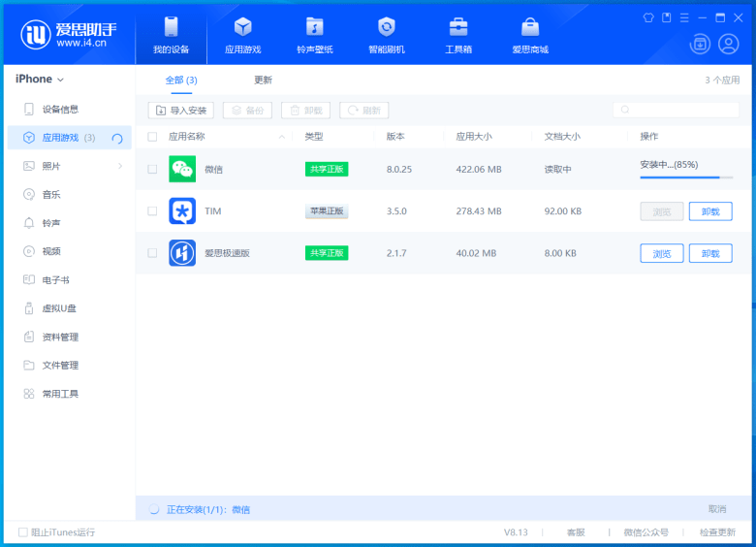The height and width of the screenshot is (547, 756).
Task: Click the app search input field
Action: click(x=676, y=110)
